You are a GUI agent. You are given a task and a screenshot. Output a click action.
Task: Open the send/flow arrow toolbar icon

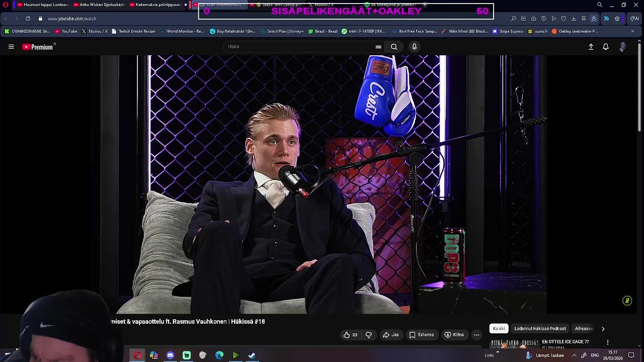553,19
